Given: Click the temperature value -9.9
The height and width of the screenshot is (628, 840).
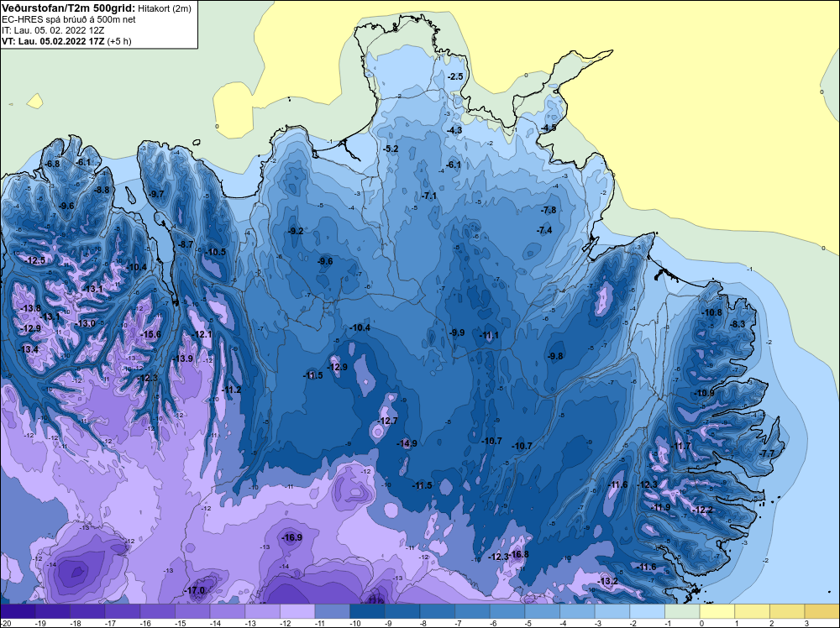Looking at the screenshot, I should (x=456, y=332).
